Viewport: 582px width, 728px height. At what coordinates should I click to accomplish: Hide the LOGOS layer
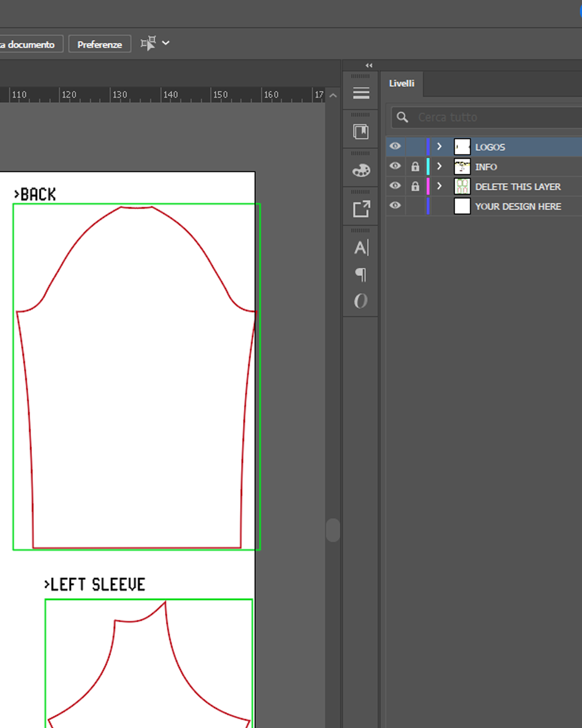(395, 146)
